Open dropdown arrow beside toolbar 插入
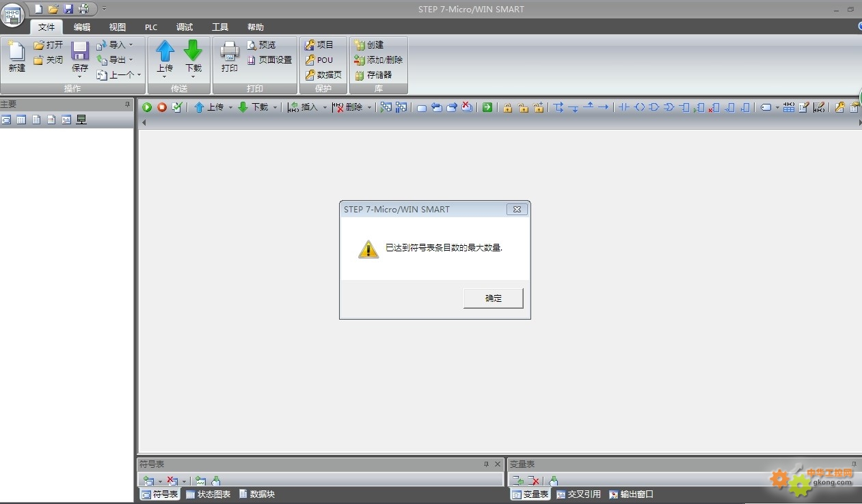 [325, 107]
